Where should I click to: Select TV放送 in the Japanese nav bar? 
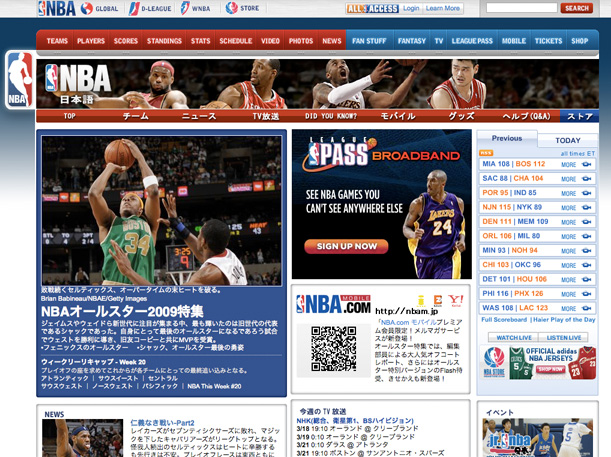point(265,116)
